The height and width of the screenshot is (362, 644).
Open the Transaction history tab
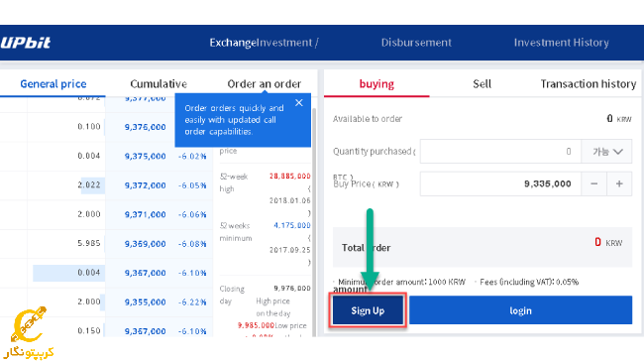pyautogui.click(x=589, y=84)
